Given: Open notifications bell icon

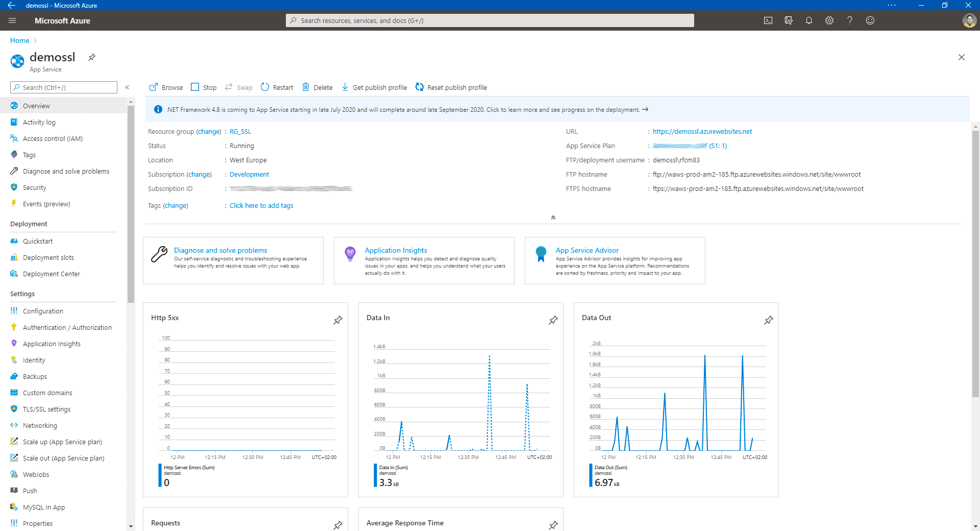Looking at the screenshot, I should 809,20.
